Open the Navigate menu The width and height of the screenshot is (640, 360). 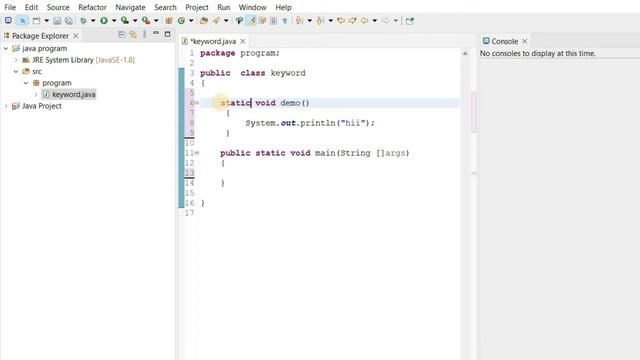pyautogui.click(x=130, y=7)
